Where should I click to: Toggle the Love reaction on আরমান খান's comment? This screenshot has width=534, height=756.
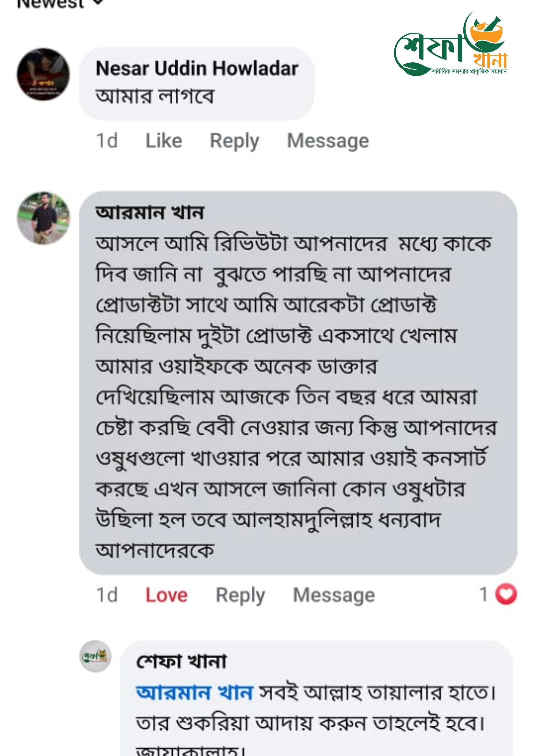pos(166,595)
